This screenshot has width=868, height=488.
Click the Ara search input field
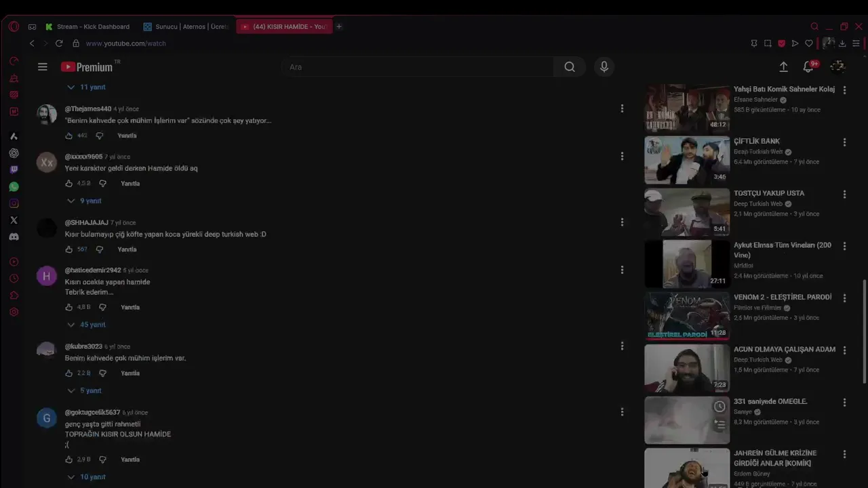coord(417,67)
